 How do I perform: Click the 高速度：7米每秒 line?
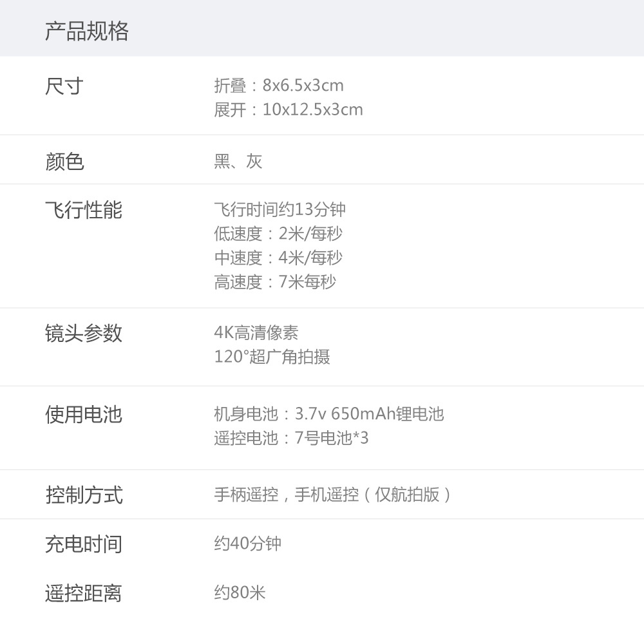275,281
